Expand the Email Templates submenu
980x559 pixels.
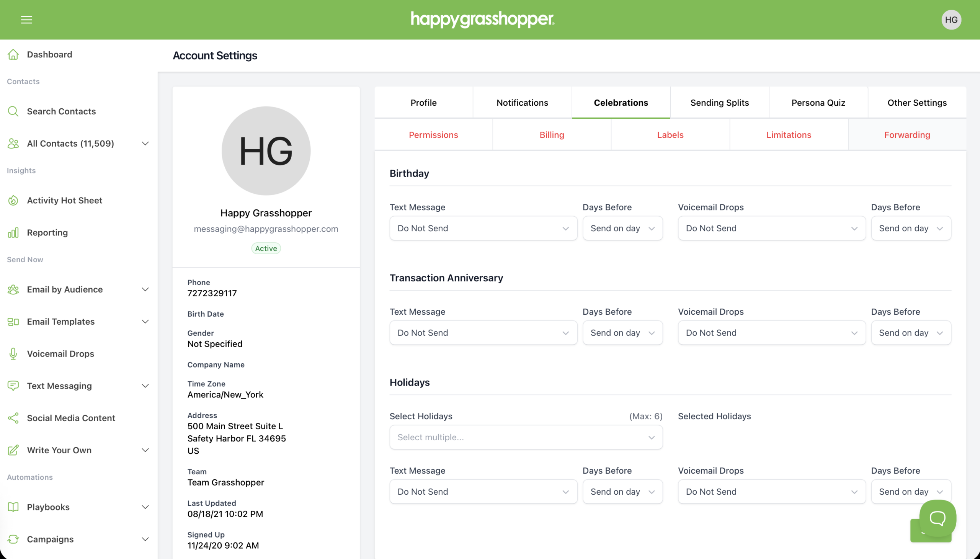click(145, 322)
